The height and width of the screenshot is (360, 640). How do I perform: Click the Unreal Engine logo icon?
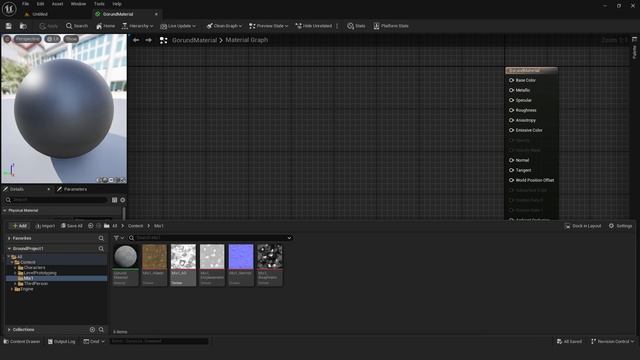click(9, 9)
